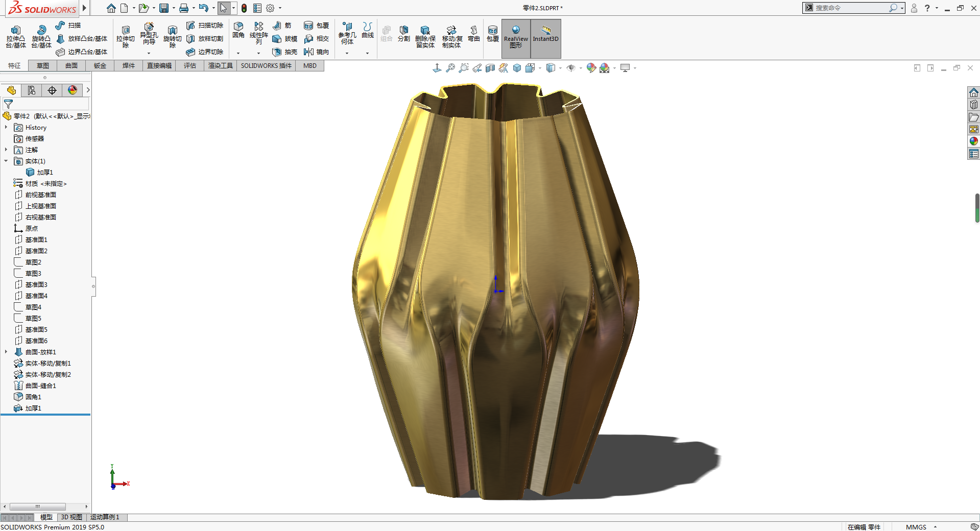
Task: Toggle RealView Graphics (RealView图形) button
Action: pyautogui.click(x=516, y=38)
